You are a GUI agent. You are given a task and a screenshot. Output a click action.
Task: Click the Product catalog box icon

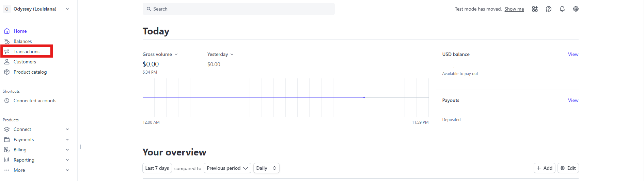pos(7,72)
